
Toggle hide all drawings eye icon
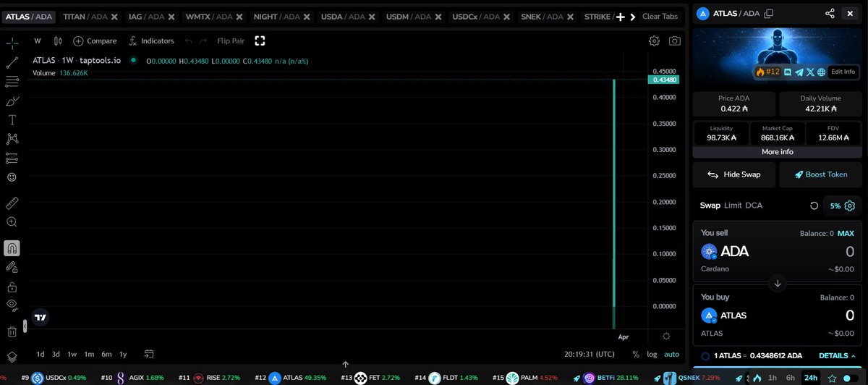(x=12, y=305)
